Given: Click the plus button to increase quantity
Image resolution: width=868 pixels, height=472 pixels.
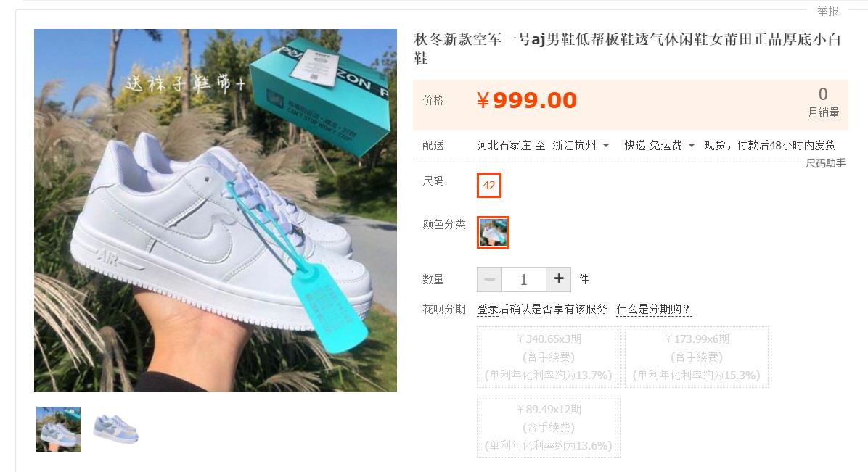Looking at the screenshot, I should [559, 279].
